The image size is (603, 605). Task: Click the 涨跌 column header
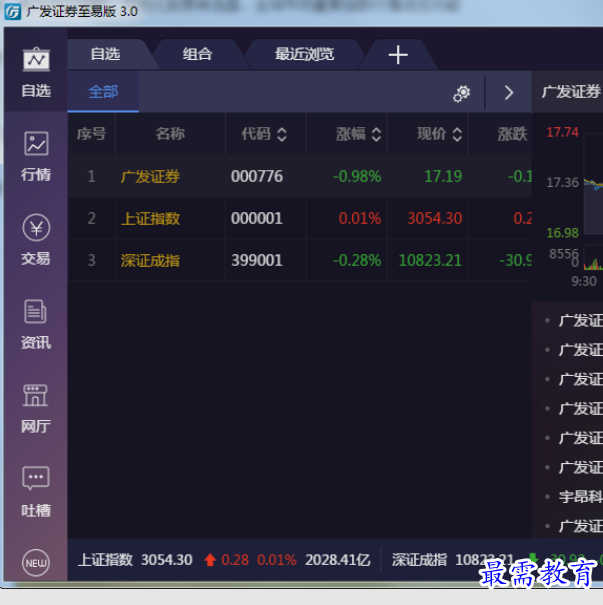(x=512, y=134)
